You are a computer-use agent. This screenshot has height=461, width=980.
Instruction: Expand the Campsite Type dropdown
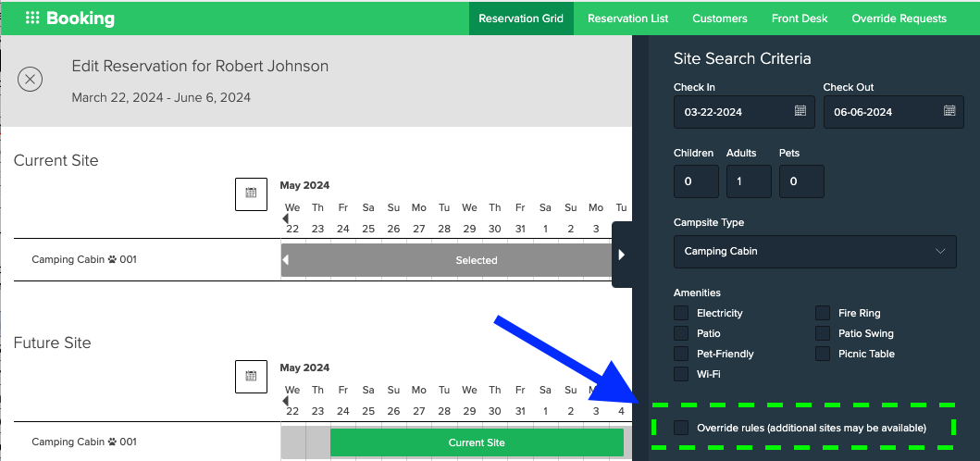tap(815, 251)
